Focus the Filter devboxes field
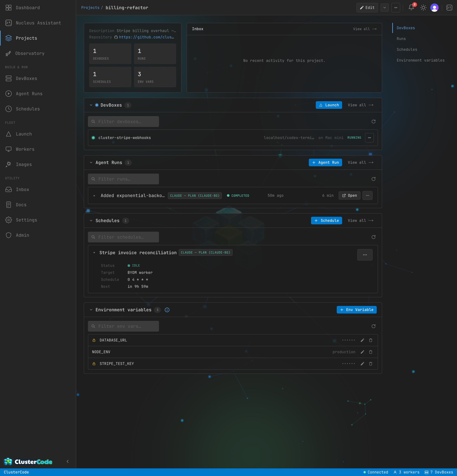 (x=123, y=121)
